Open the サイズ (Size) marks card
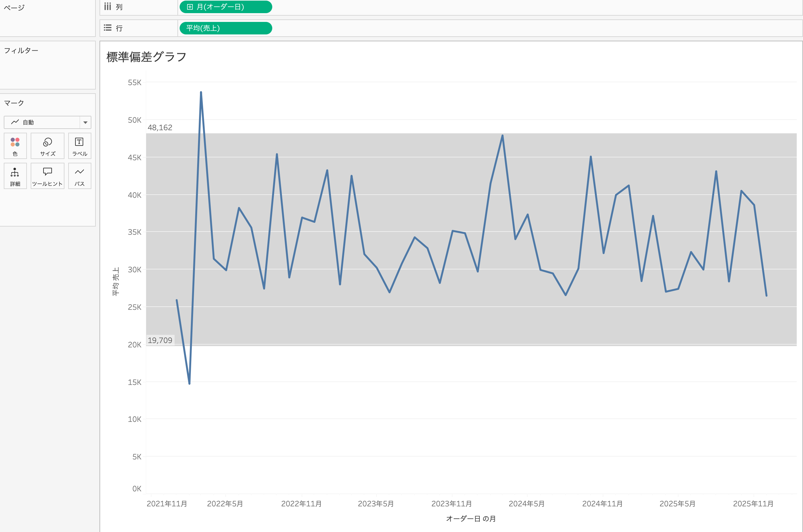 (x=48, y=146)
